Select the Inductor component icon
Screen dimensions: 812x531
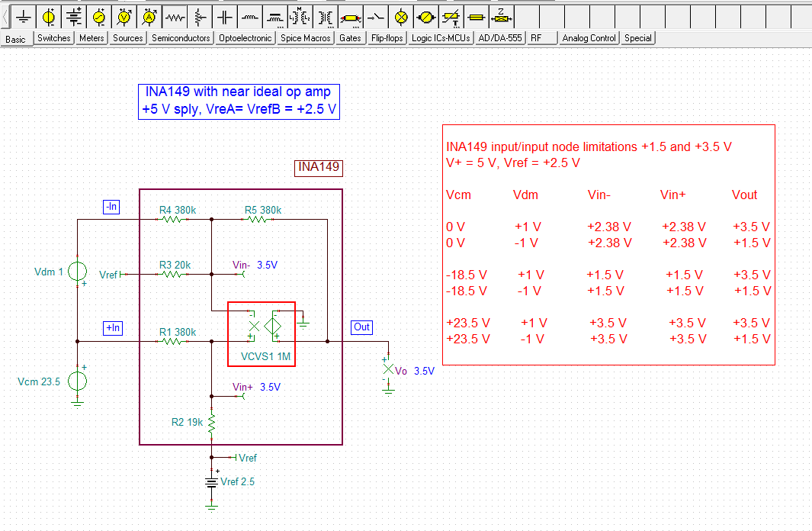(250, 17)
